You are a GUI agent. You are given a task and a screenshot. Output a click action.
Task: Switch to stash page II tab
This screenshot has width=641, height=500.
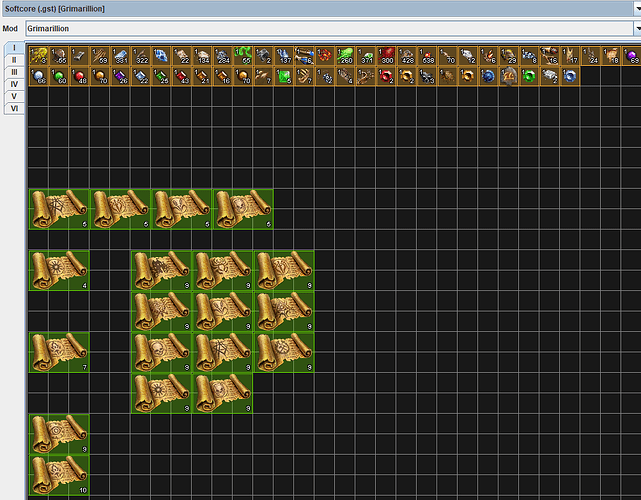pos(14,60)
